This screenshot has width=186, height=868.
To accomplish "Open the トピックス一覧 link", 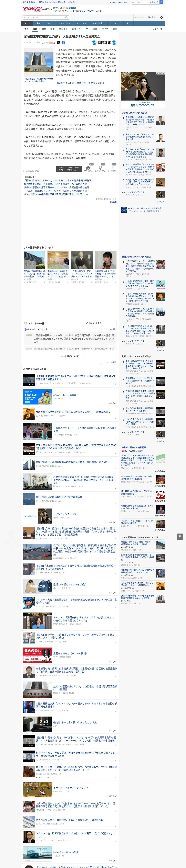I will [156, 29].
